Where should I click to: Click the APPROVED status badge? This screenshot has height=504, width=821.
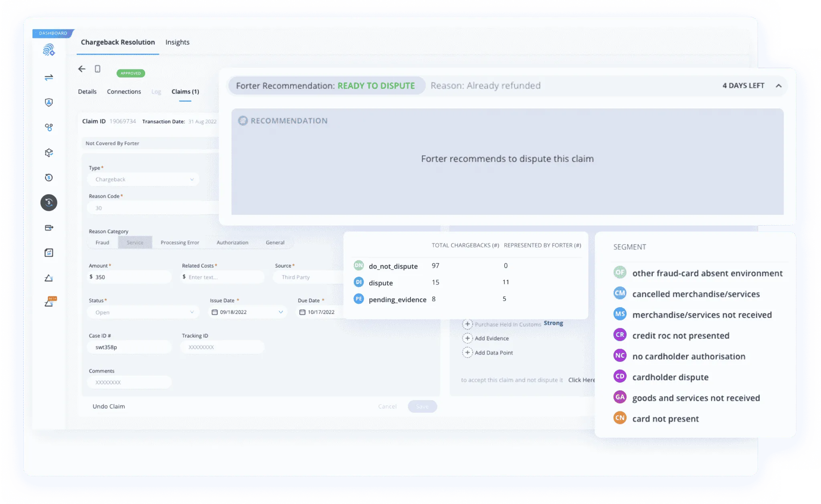(x=131, y=73)
